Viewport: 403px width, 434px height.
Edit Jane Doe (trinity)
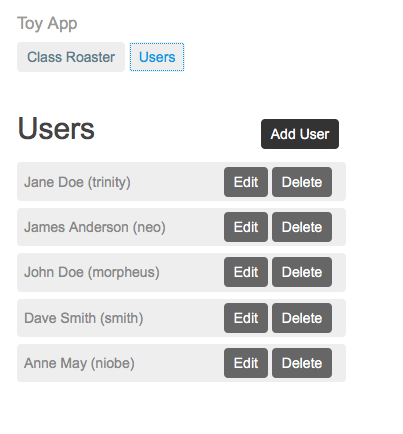(246, 182)
